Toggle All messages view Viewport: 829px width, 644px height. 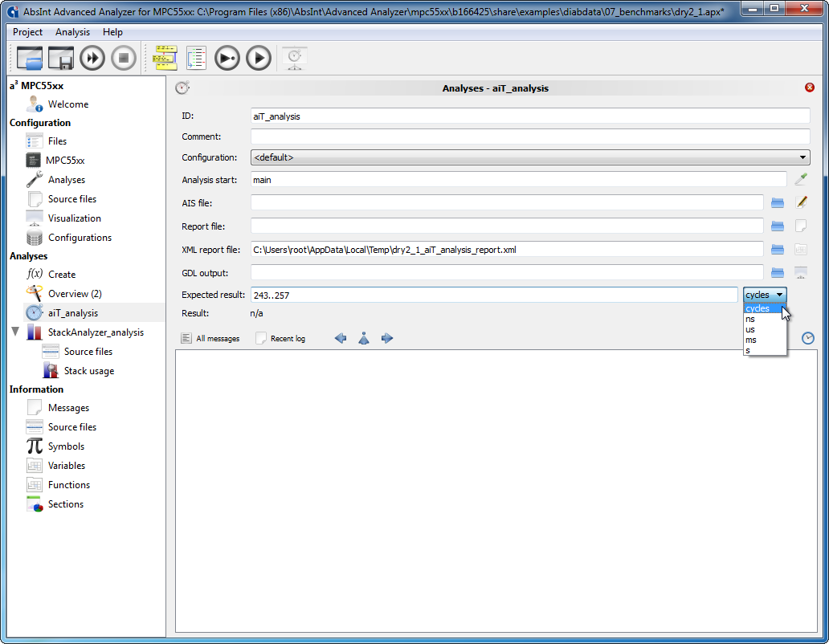(210, 338)
